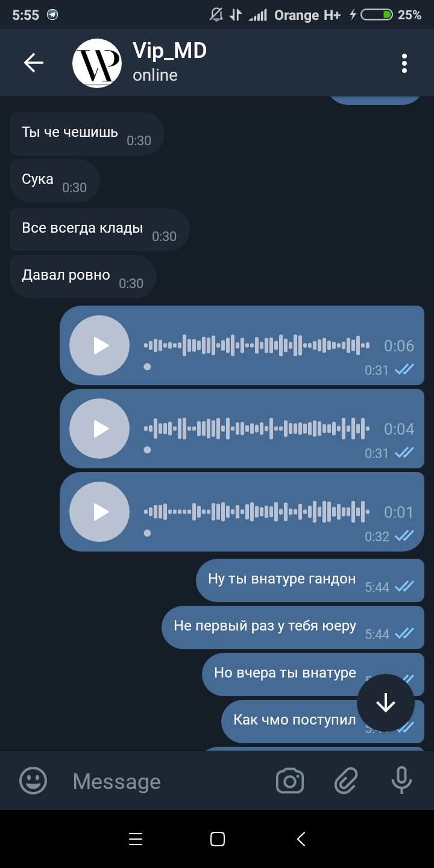This screenshot has height=868, width=434.
Task: Open the Vip_MD profile avatar
Action: pyautogui.click(x=97, y=63)
